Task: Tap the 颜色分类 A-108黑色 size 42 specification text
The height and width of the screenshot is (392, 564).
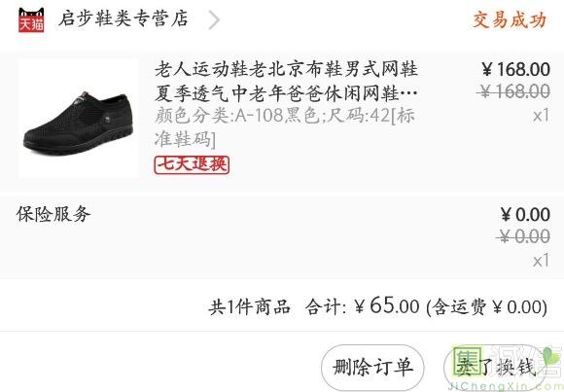Action: coord(285,127)
